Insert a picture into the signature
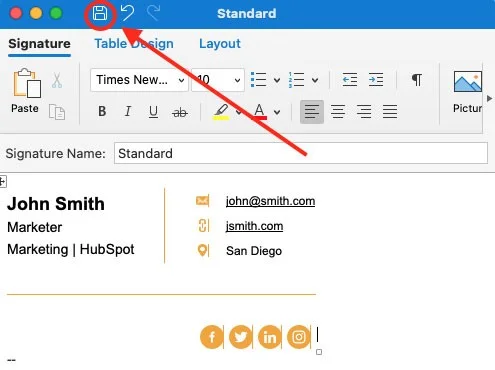The image size is (495, 370). point(468,92)
